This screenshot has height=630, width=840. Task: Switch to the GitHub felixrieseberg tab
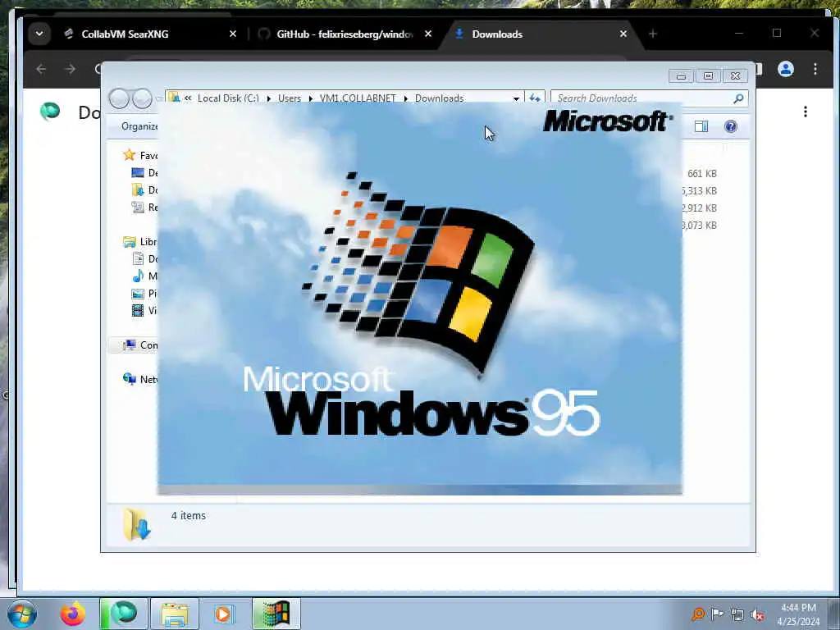pos(345,34)
